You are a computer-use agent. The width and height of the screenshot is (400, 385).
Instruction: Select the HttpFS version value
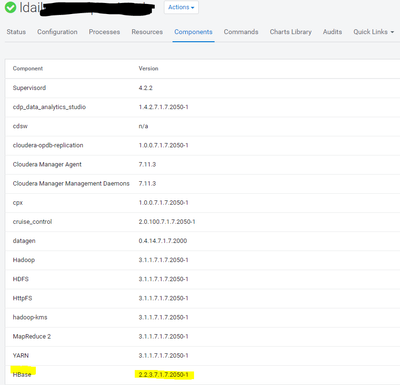click(163, 298)
